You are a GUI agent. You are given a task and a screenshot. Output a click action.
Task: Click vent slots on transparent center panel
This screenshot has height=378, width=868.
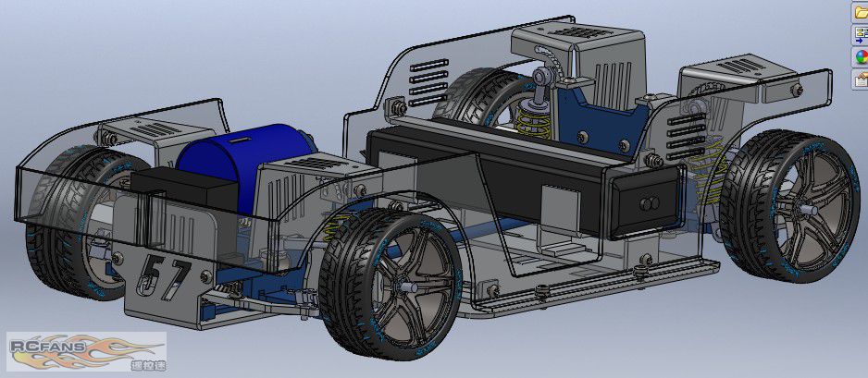[x=429, y=81]
